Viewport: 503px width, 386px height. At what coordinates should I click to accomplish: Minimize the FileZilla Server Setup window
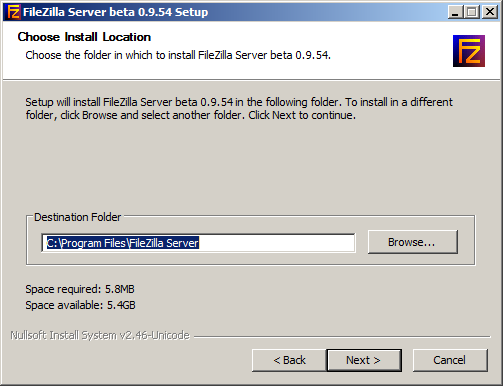point(455,12)
